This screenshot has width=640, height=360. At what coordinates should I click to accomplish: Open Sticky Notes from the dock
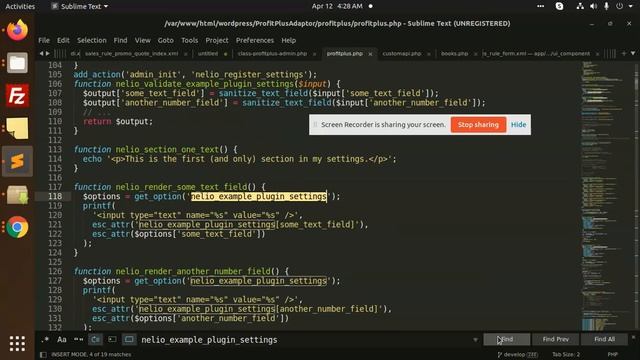17,128
